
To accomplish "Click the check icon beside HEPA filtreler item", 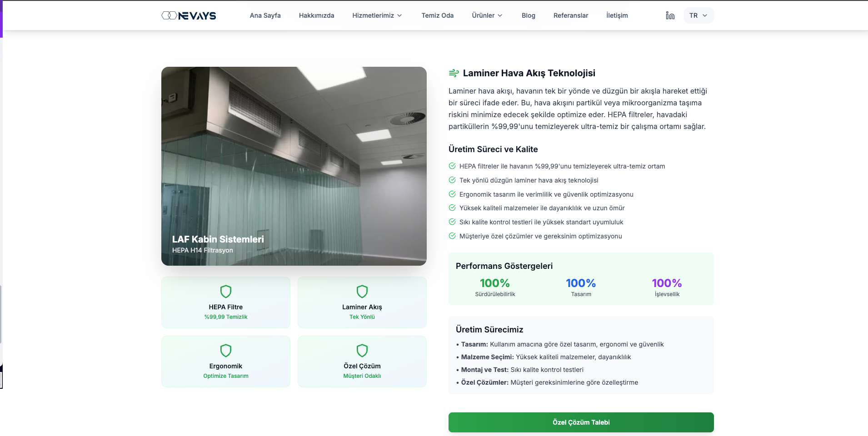I will (452, 166).
